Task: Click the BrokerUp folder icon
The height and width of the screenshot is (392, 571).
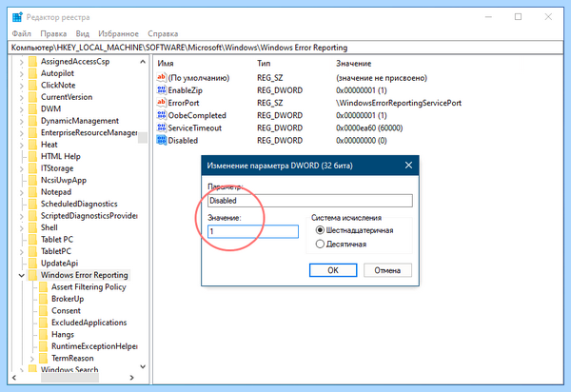Action: pyautogui.click(x=44, y=299)
